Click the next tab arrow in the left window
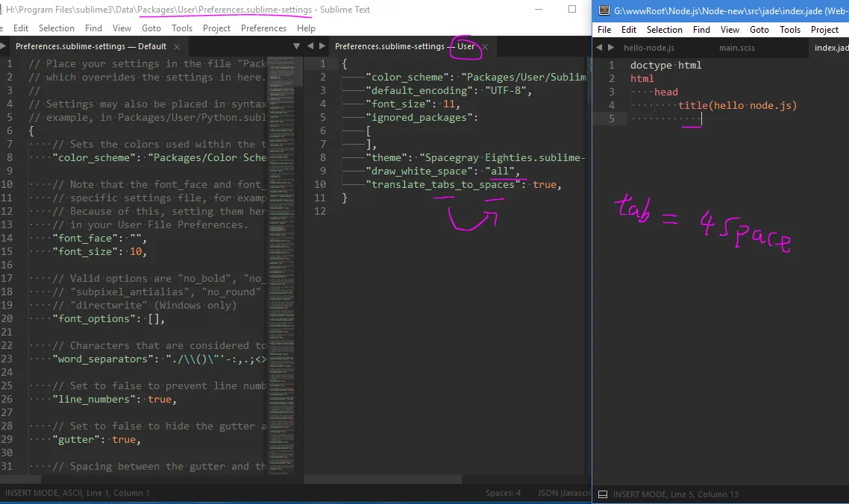 click(322, 46)
